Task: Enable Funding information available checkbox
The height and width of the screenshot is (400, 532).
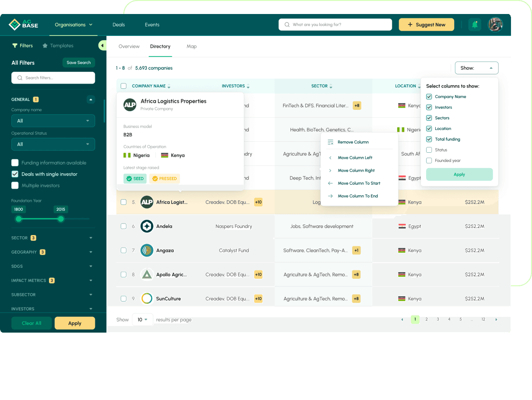Action: [15, 163]
